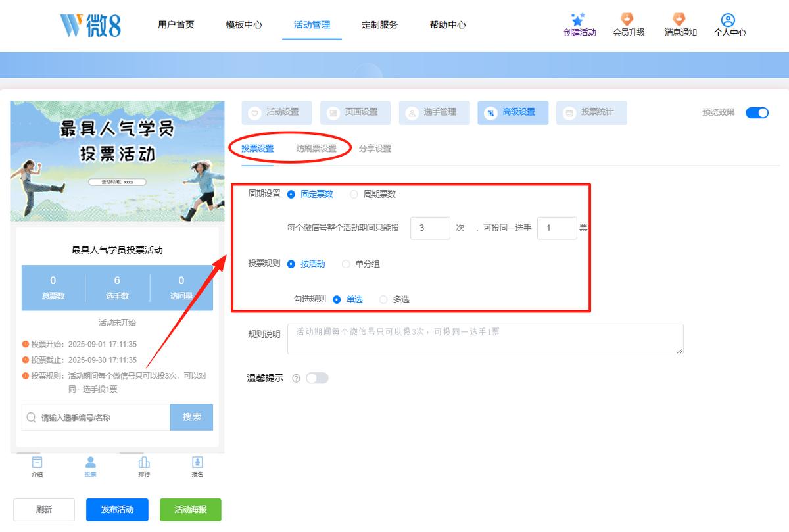This screenshot has height=532, width=789.
Task: Open 模板中心 menu item
Action: point(244,25)
